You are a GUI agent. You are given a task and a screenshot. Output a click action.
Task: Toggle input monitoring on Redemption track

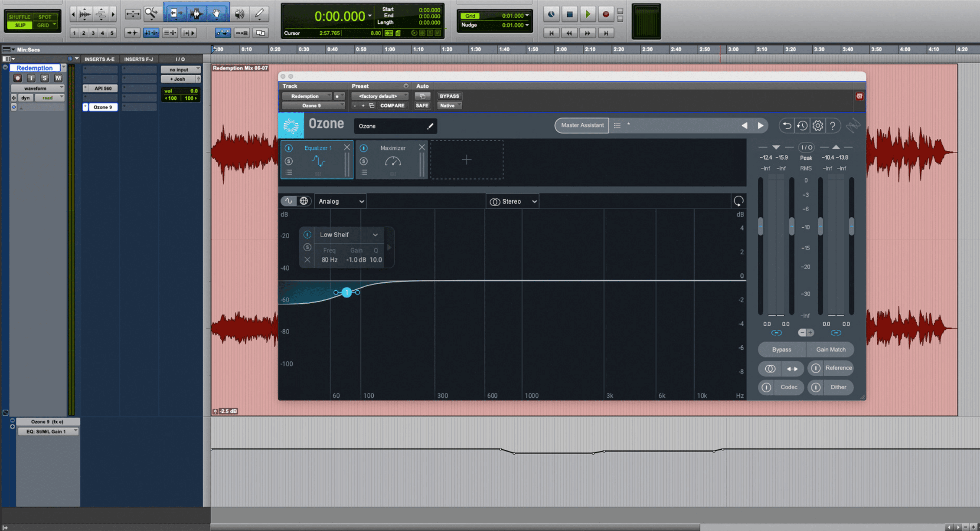point(31,78)
